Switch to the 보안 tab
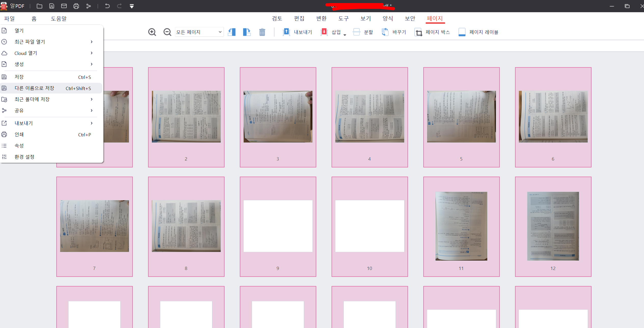Viewport: 644px width, 328px height. pos(410,18)
